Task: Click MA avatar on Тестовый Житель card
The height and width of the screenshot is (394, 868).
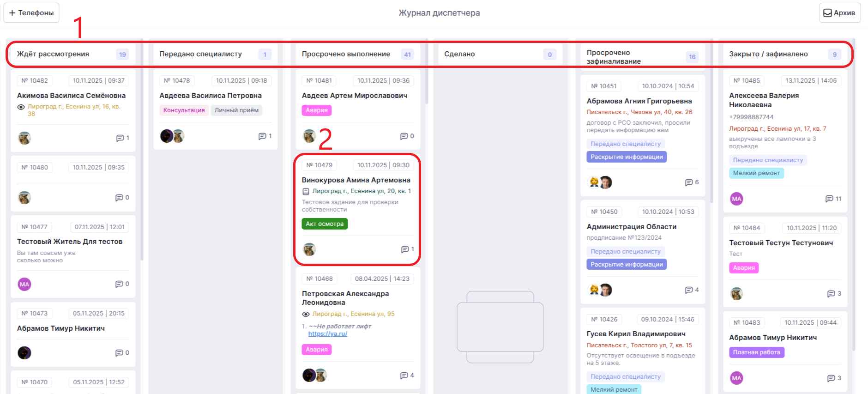Action: coord(24,285)
